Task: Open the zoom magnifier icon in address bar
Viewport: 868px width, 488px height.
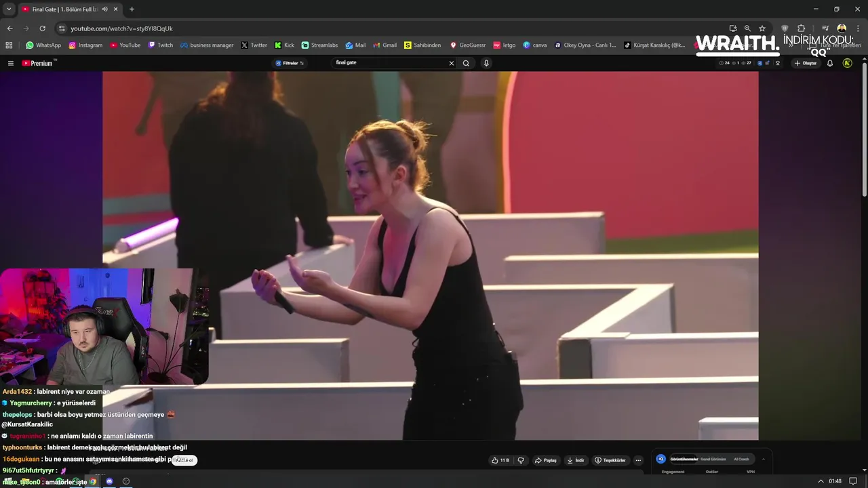Action: [x=747, y=28]
